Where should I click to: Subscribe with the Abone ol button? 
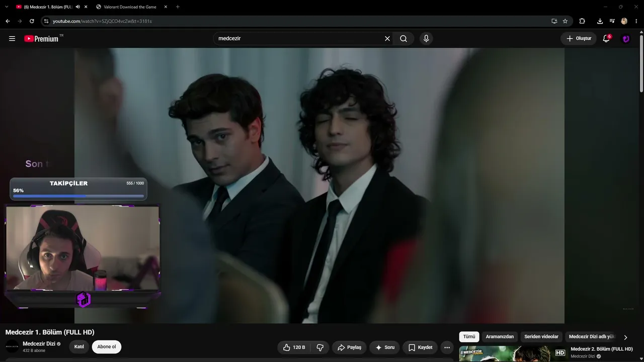pyautogui.click(x=107, y=347)
